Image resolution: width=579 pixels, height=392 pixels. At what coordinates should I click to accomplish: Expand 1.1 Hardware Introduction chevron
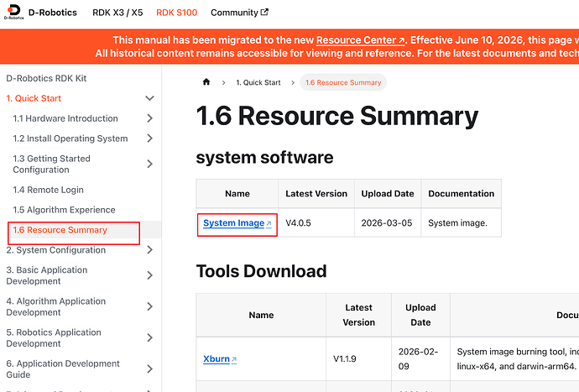point(149,118)
